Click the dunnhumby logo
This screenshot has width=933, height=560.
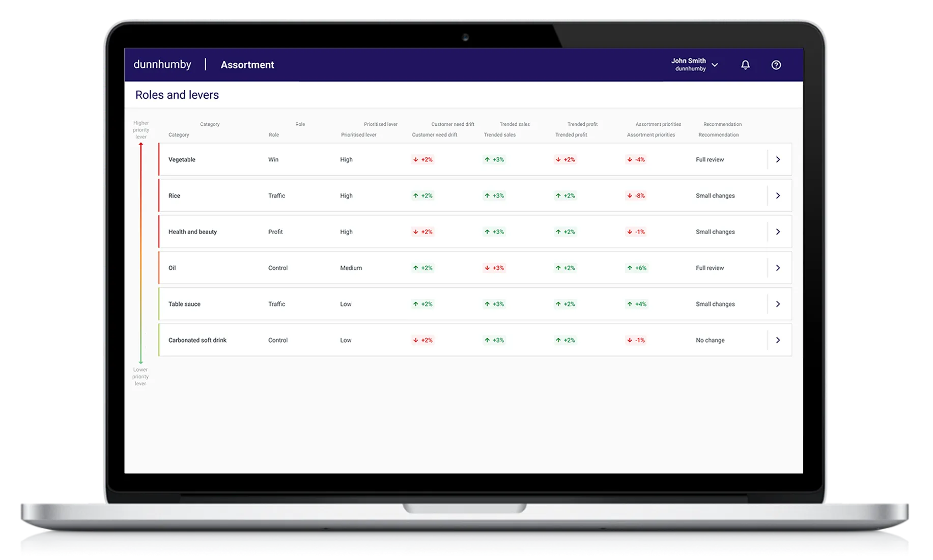162,64
